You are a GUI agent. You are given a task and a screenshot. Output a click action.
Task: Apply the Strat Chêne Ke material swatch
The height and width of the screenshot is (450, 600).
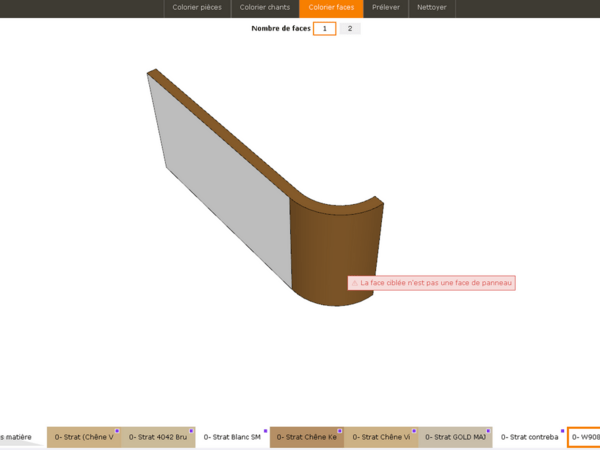306,437
